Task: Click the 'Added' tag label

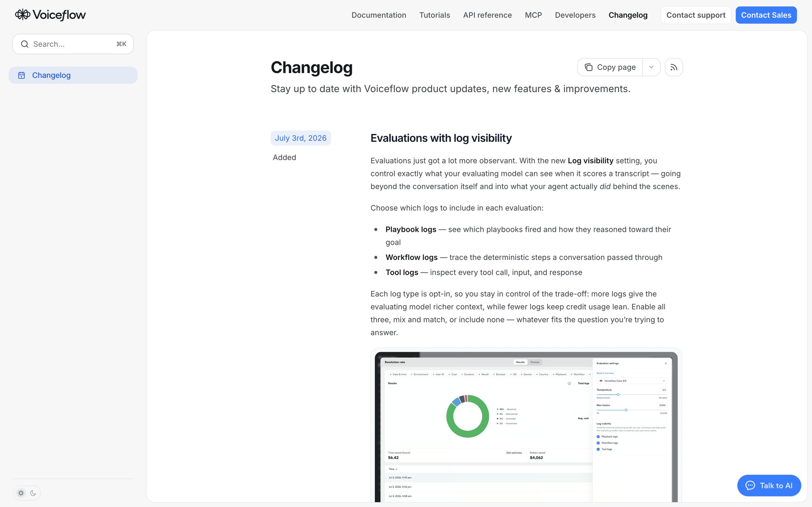Action: 284,157
